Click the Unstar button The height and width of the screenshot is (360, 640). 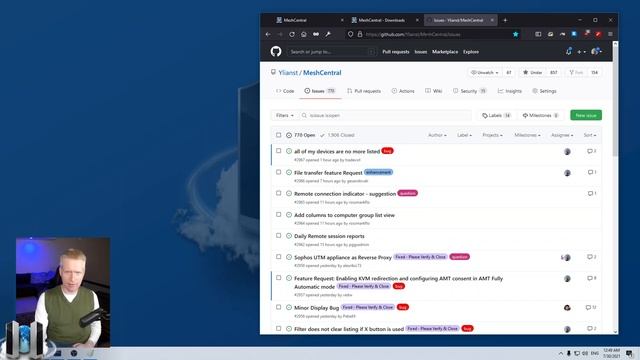(x=533, y=73)
